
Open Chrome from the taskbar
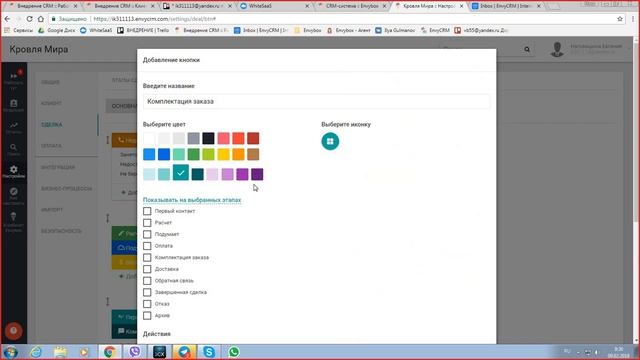coord(109,352)
